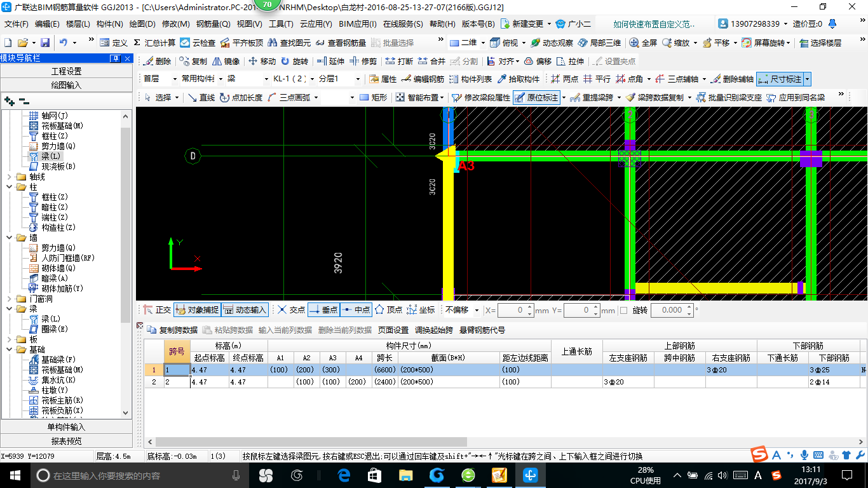This screenshot has width=868, height=488.
Task: Check the 旋转 rotation checkbox
Action: 623,311
